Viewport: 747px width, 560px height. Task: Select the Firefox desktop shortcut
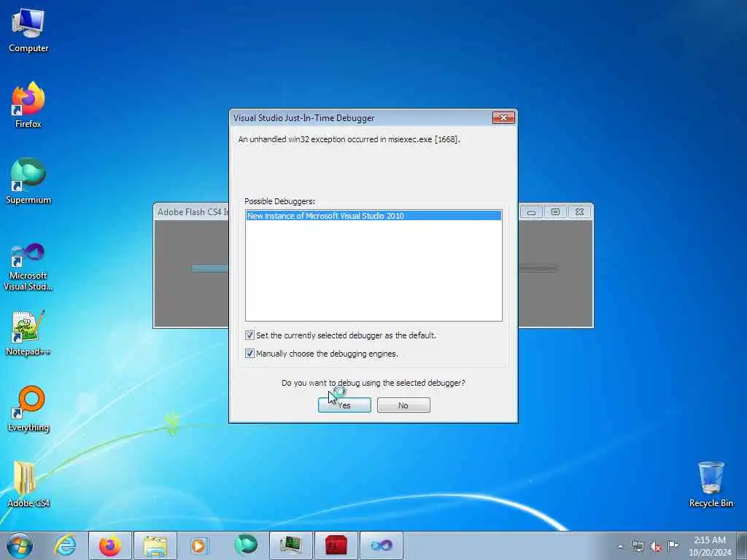coord(28,105)
